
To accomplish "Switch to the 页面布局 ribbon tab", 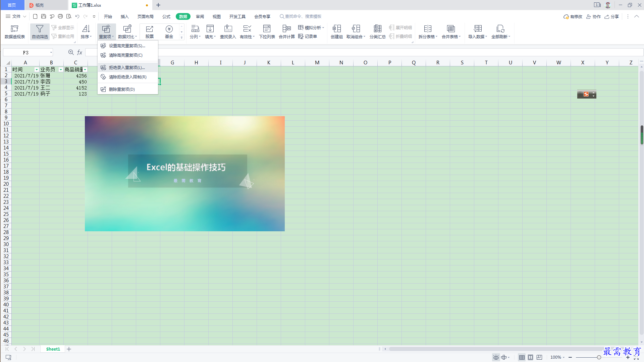I will pos(146,16).
